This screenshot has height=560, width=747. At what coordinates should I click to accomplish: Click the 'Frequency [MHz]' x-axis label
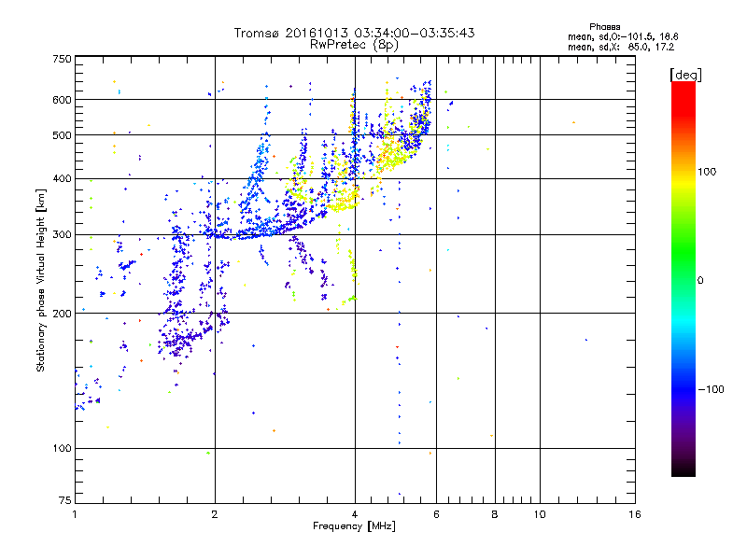[354, 526]
